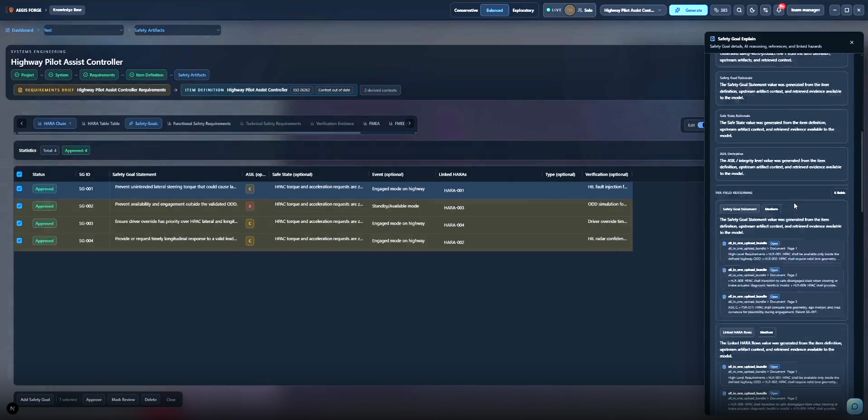The width and height of the screenshot is (868, 420).
Task: Go to the Project workflow step
Action: point(24,75)
